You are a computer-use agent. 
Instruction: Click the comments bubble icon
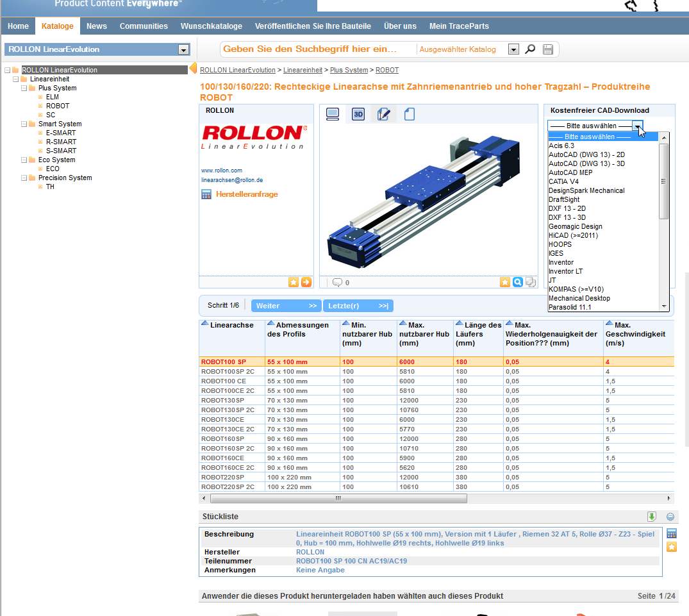coord(337,282)
